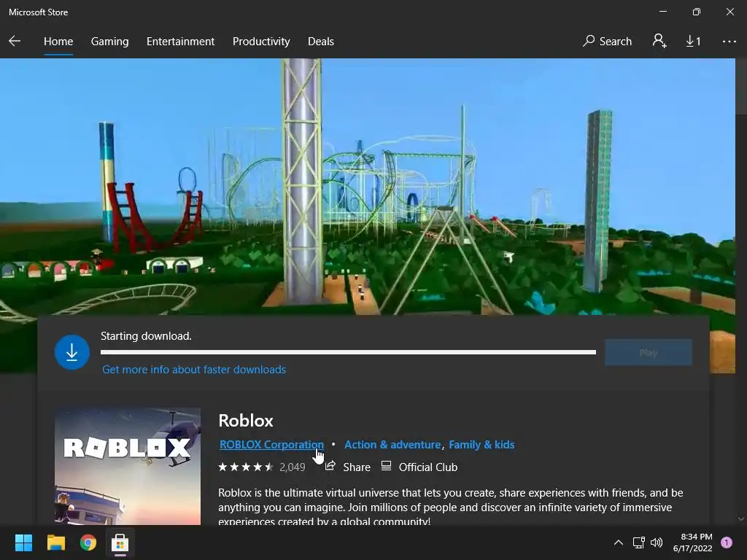Open the Home tab
Screen dimensions: 747x560
pos(58,42)
